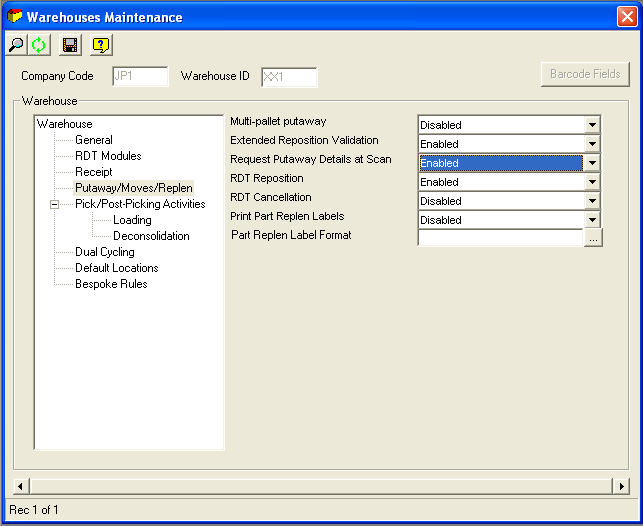Image resolution: width=643 pixels, height=526 pixels.
Task: Open the Extended Reposition Validation dropdown
Action: [x=592, y=144]
